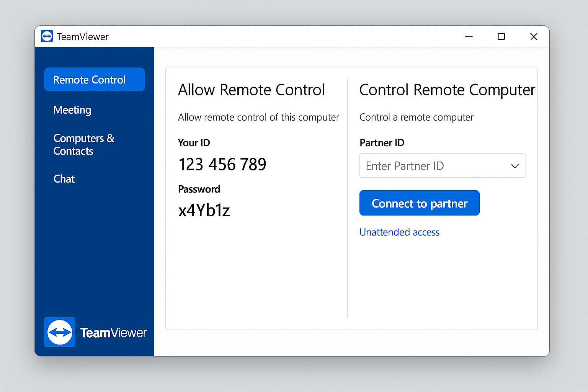Viewport: 588px width, 392px height.
Task: Click the TeamViewer logo at the sidebar bottom
Action: click(x=96, y=332)
